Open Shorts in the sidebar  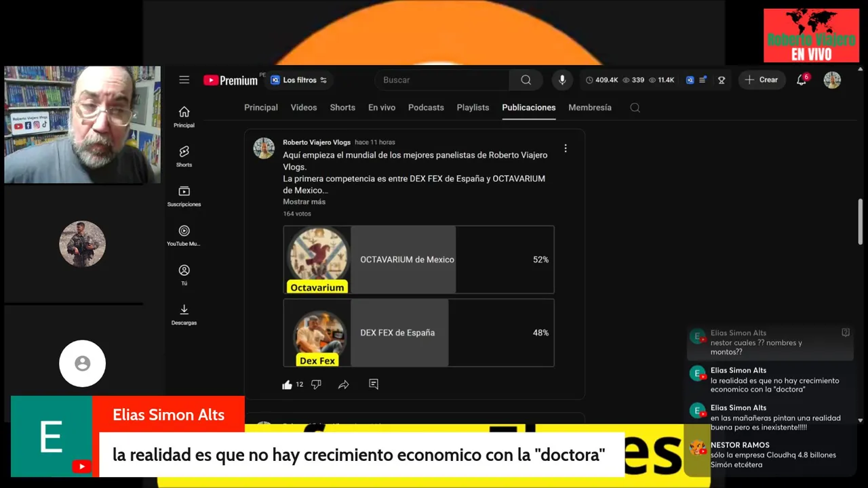click(184, 156)
